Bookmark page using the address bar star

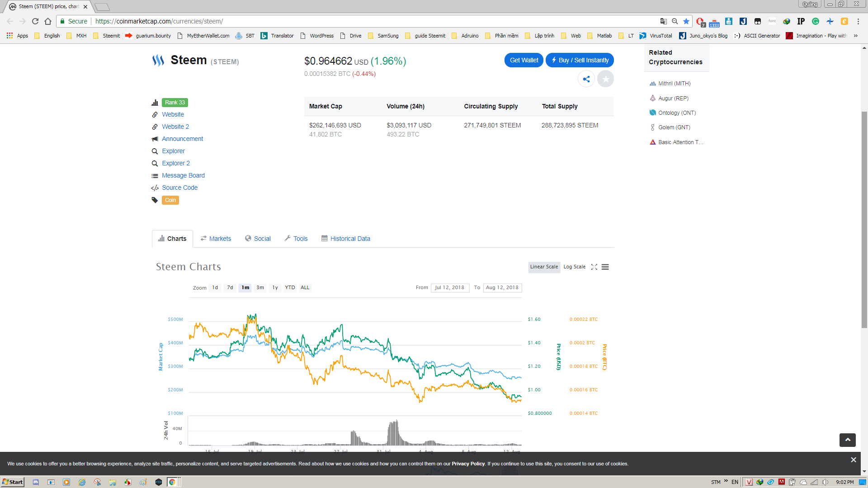(x=686, y=21)
